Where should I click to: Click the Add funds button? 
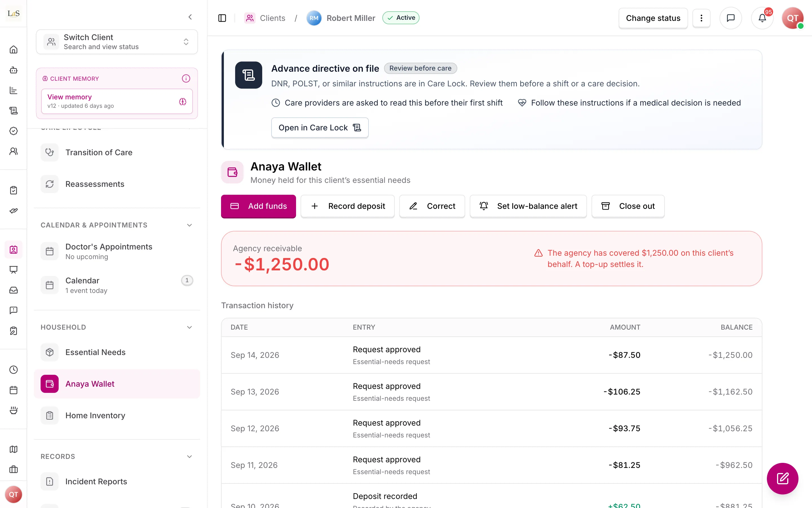click(258, 206)
